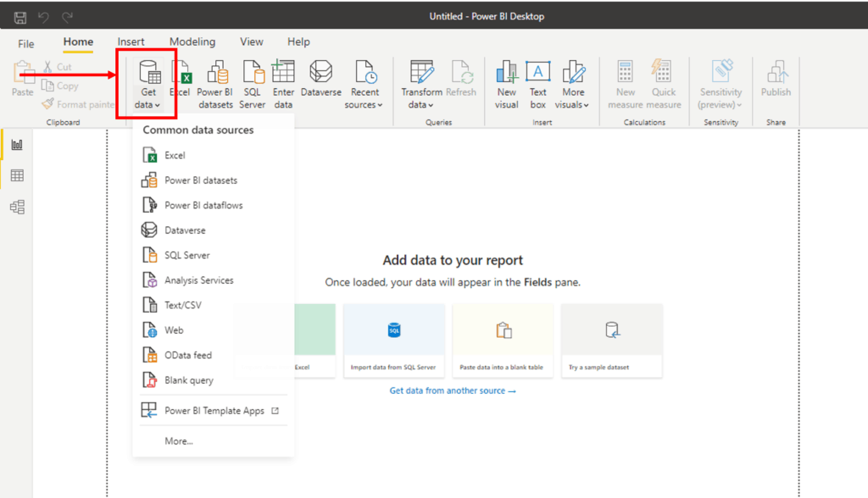Select Web data source
868x498 pixels.
[213, 330]
